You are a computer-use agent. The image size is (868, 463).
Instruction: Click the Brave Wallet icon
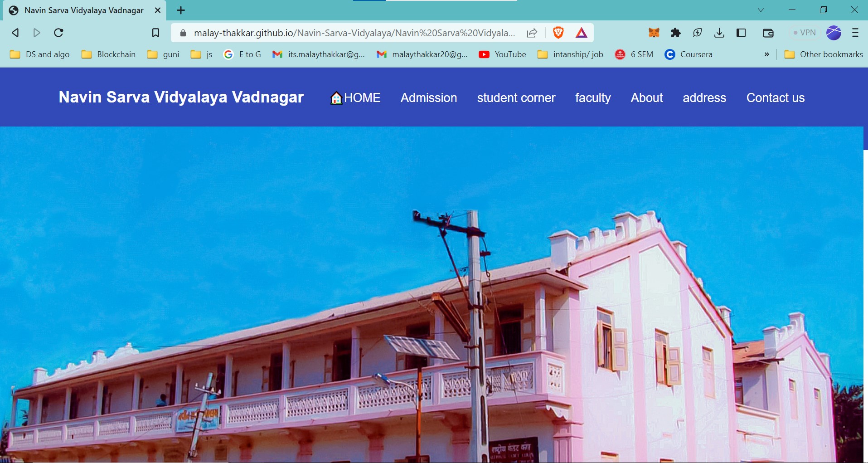[x=768, y=33]
